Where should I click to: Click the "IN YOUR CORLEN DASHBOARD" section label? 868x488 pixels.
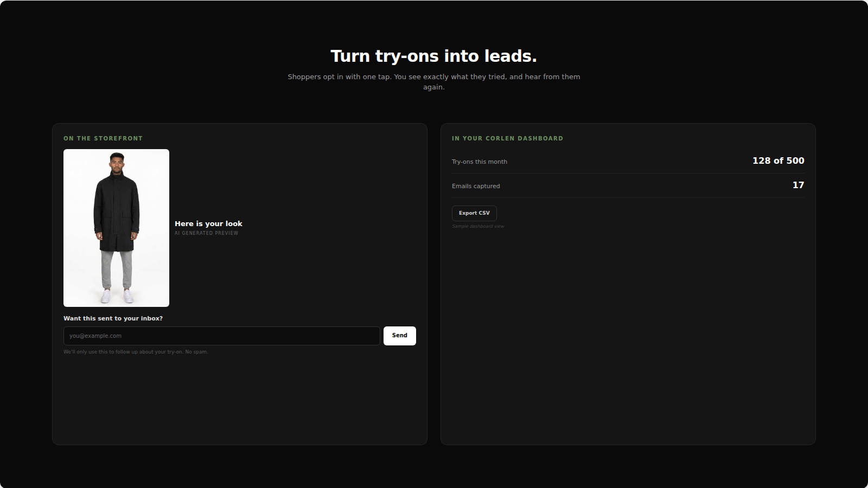(x=507, y=138)
